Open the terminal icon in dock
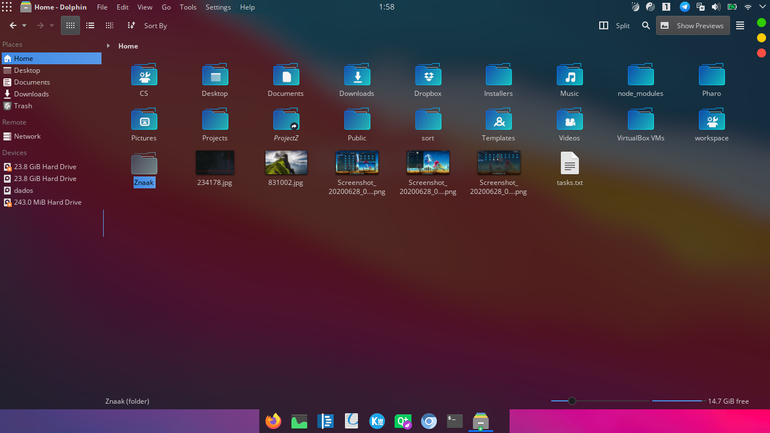 pos(454,421)
